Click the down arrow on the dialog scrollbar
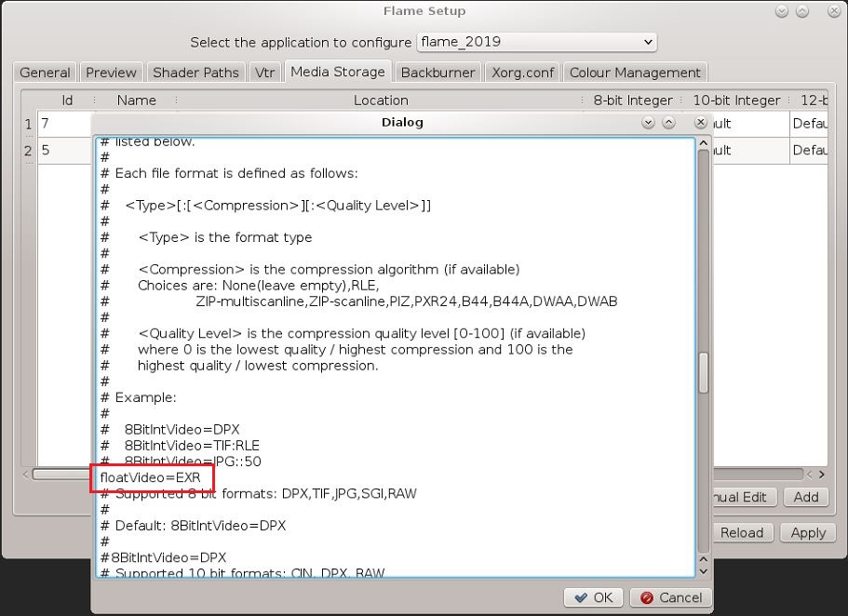This screenshot has height=616, width=848. [704, 572]
